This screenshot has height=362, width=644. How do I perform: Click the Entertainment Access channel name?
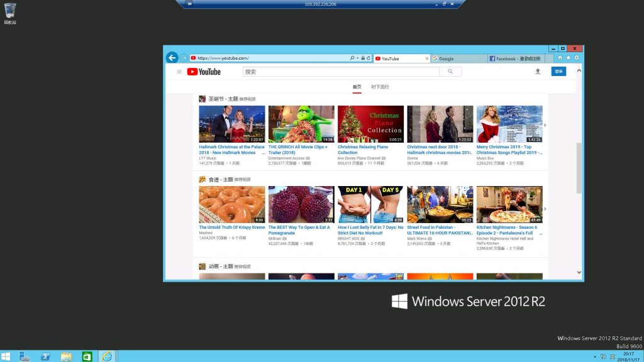tap(286, 158)
